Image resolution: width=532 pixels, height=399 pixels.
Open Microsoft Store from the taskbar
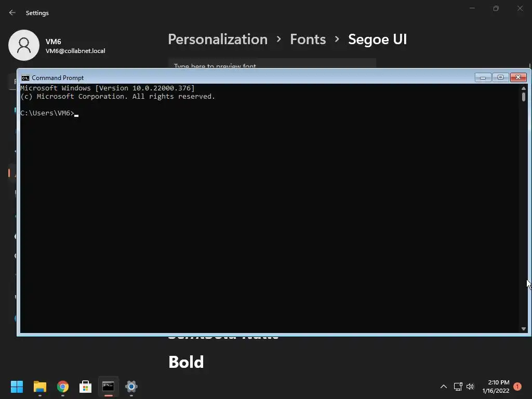[86, 387]
